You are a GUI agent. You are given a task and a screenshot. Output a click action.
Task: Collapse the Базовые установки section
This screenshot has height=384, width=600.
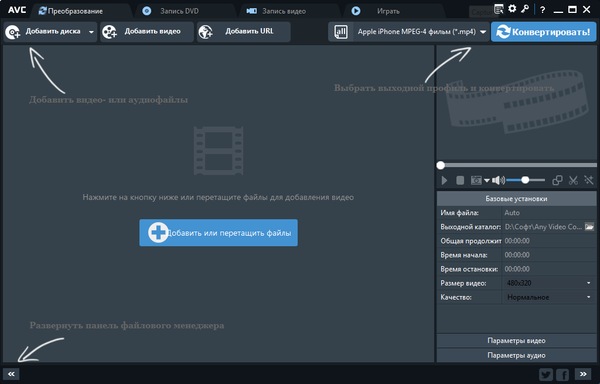tap(516, 199)
